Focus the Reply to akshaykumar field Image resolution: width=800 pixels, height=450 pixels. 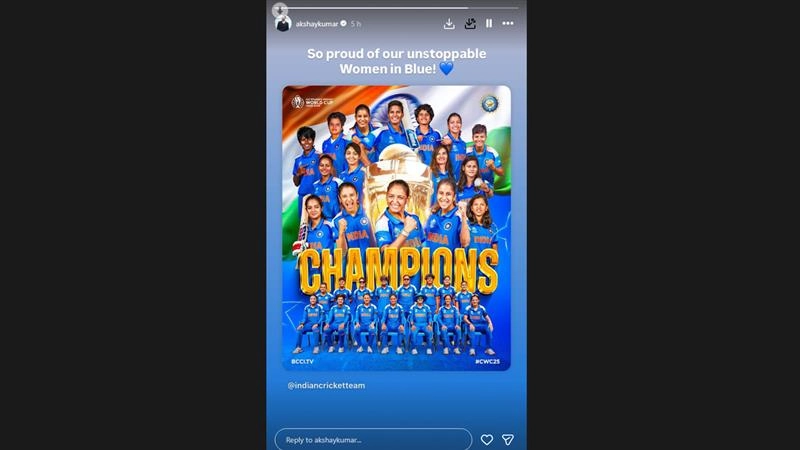click(373, 439)
